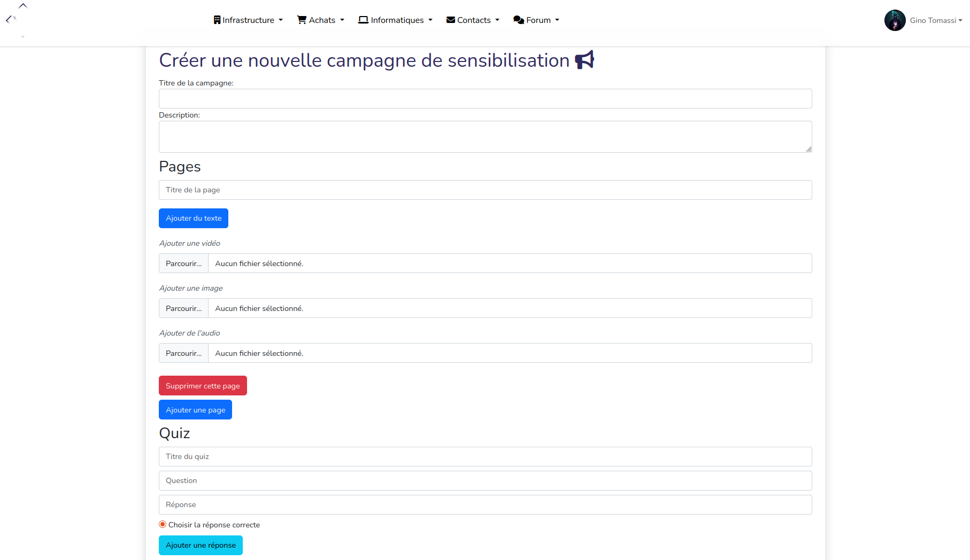The height and width of the screenshot is (560, 970).
Task: Click 'Ajouter du texte'
Action: tap(193, 218)
